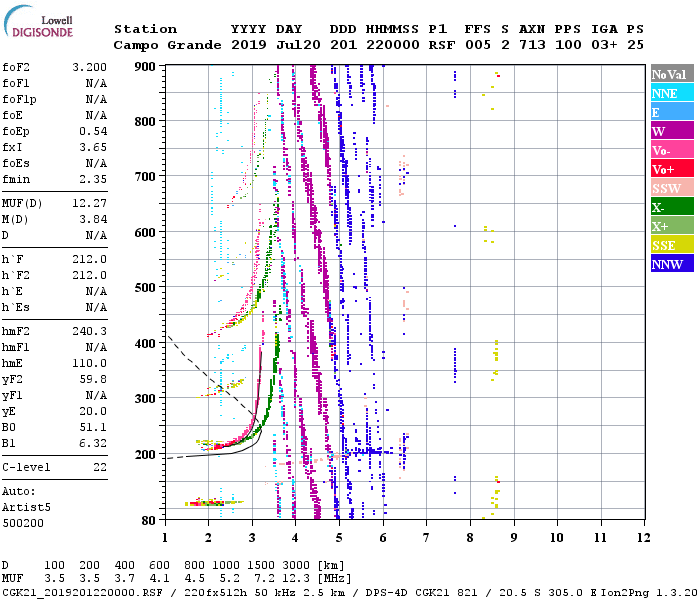The width and height of the screenshot is (700, 600).
Task: Click the foEp value 0.54
Action: pyautogui.click(x=93, y=131)
